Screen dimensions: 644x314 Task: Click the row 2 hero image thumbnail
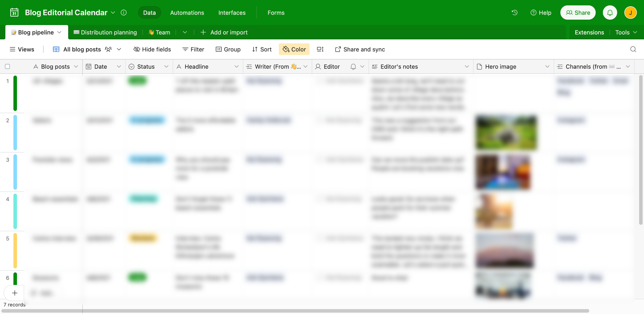point(506,132)
